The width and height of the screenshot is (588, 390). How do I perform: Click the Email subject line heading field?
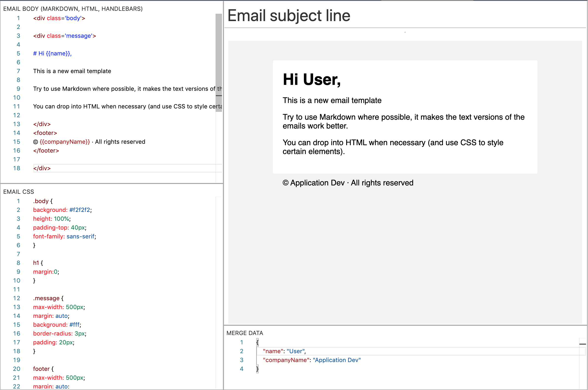click(x=289, y=15)
